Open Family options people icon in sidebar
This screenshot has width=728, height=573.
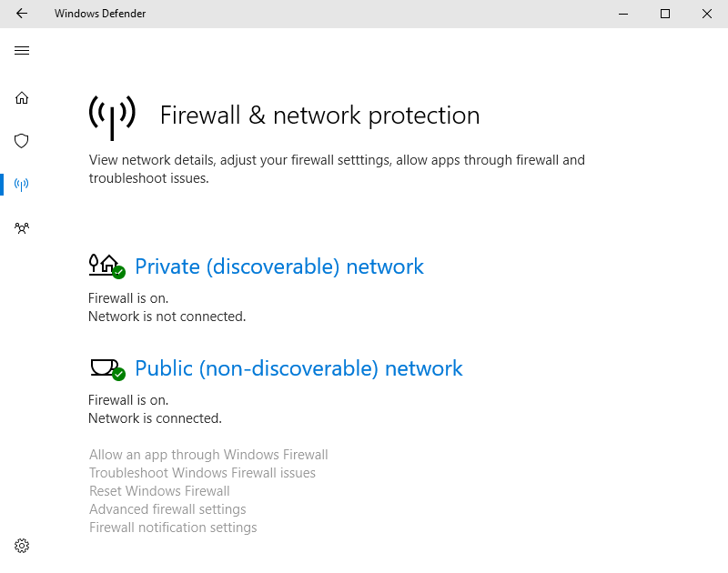[x=22, y=228]
